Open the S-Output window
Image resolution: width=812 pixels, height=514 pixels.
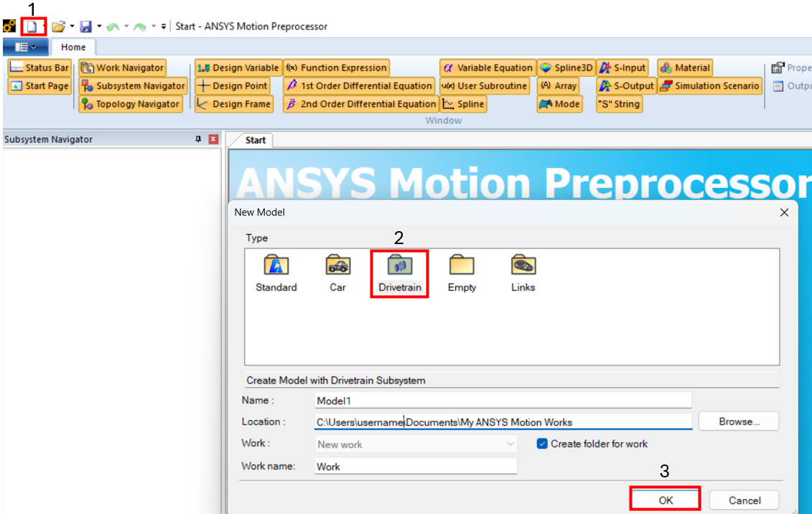point(627,86)
